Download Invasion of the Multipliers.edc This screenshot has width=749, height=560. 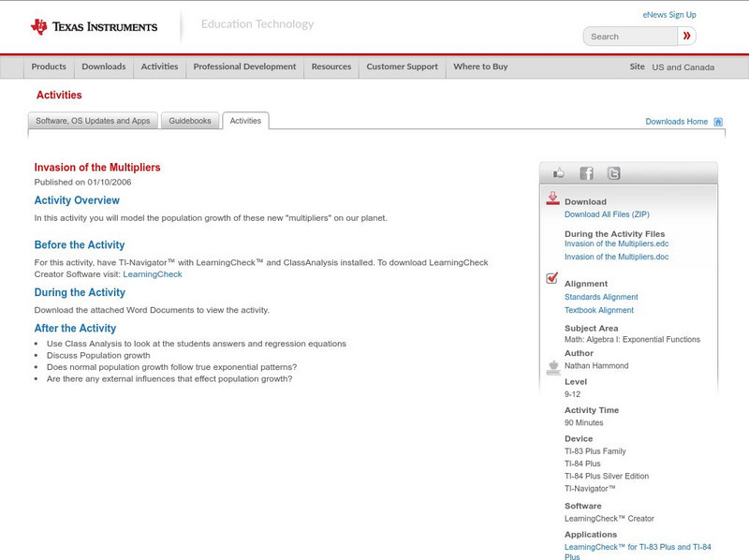pyautogui.click(x=616, y=243)
